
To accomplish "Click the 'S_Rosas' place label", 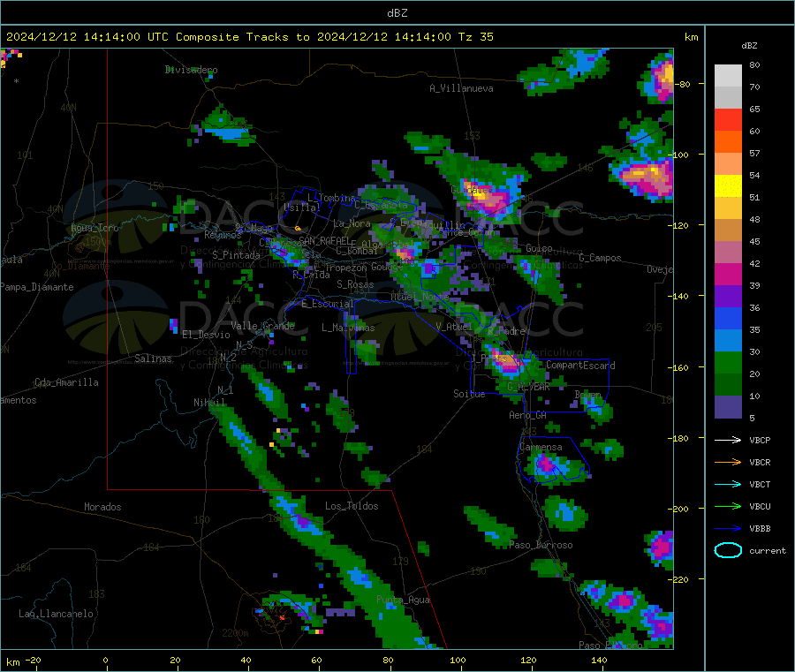I will (x=355, y=284).
